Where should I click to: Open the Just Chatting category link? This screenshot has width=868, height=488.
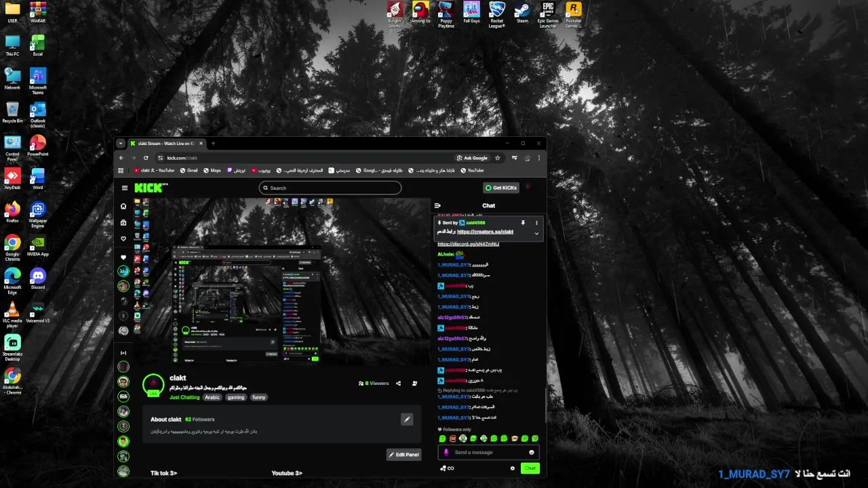click(x=184, y=397)
